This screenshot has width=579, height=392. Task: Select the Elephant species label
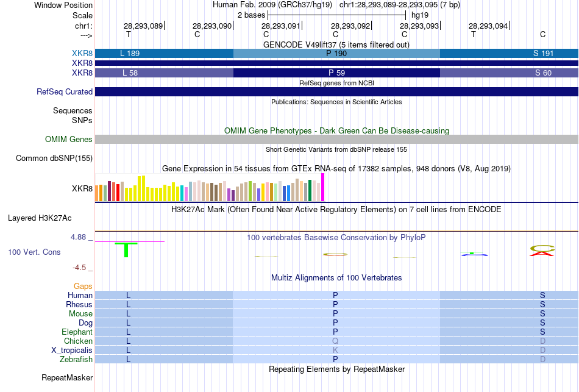tap(77, 332)
